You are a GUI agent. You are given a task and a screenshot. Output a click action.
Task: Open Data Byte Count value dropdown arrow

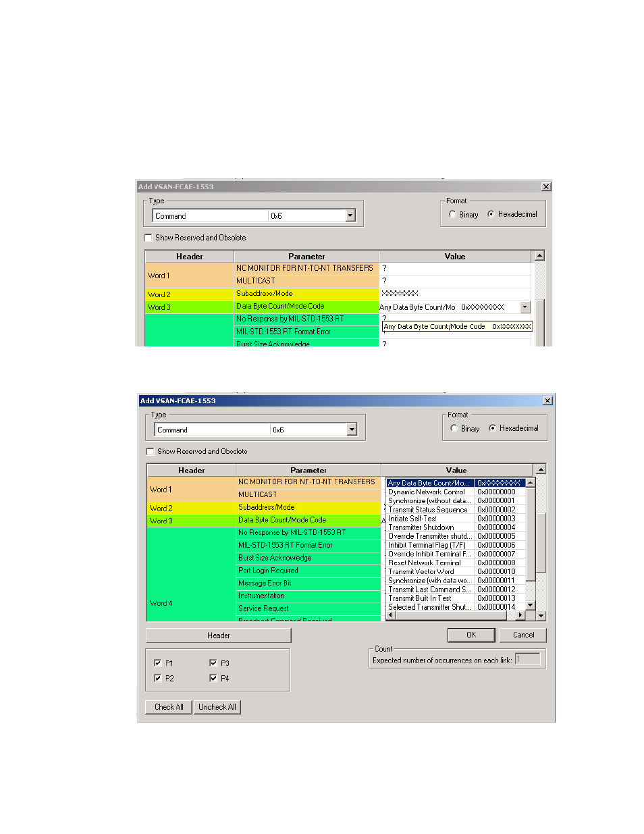pyautogui.click(x=525, y=307)
